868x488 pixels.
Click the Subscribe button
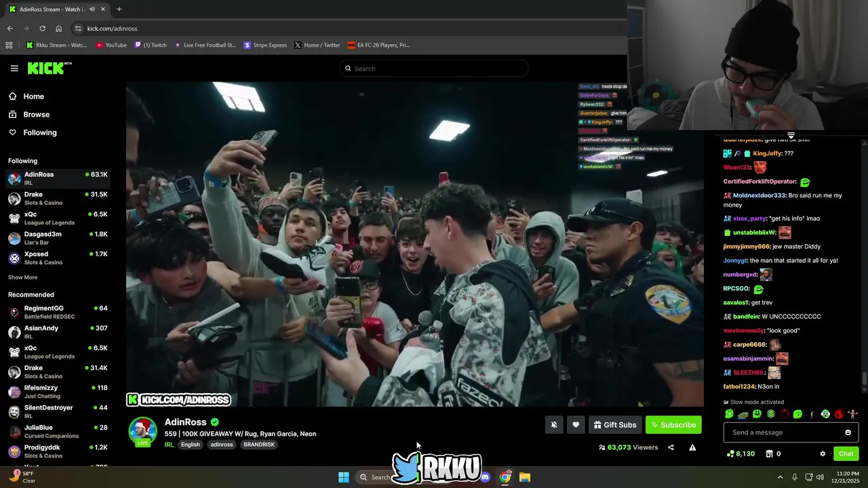673,425
